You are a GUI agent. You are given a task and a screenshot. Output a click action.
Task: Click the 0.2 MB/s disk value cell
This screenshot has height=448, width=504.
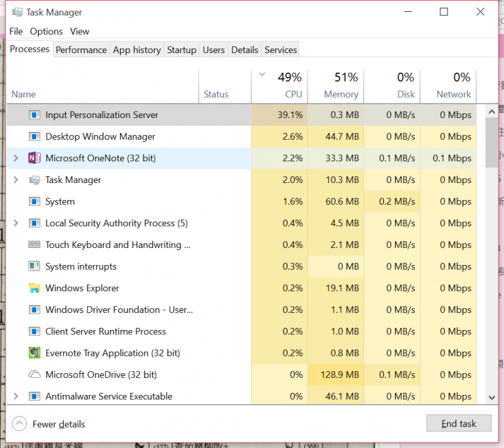392,201
